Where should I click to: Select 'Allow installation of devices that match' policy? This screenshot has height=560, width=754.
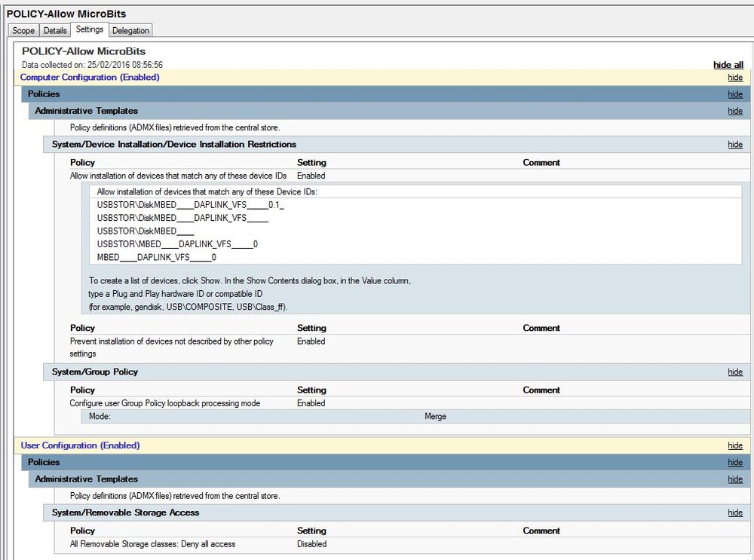[x=178, y=176]
